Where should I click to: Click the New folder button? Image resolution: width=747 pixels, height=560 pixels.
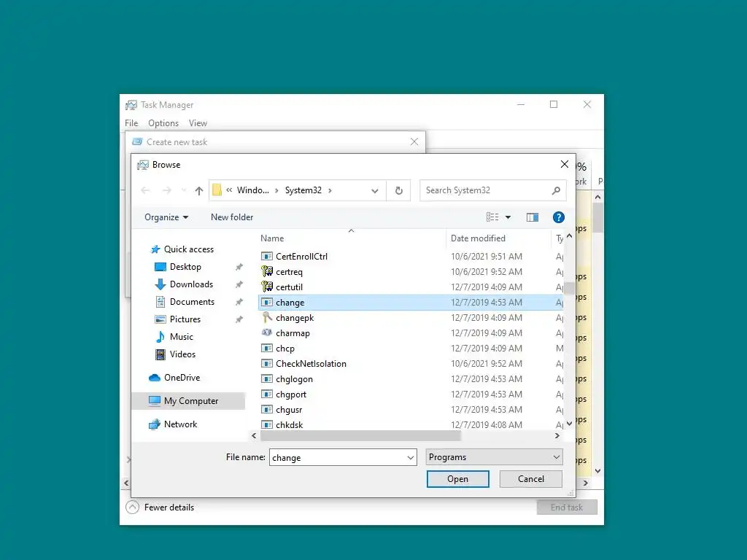[x=232, y=217]
